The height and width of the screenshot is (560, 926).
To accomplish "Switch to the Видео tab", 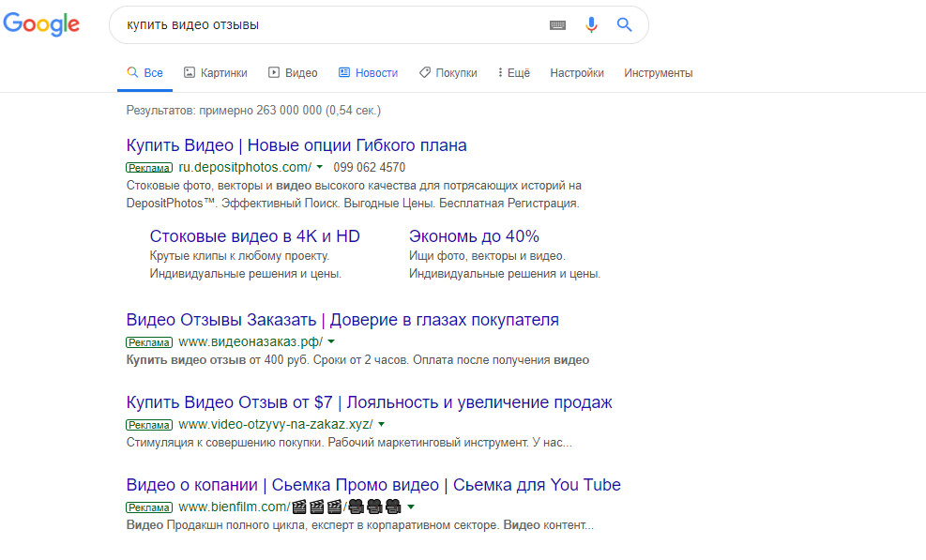I will (293, 72).
